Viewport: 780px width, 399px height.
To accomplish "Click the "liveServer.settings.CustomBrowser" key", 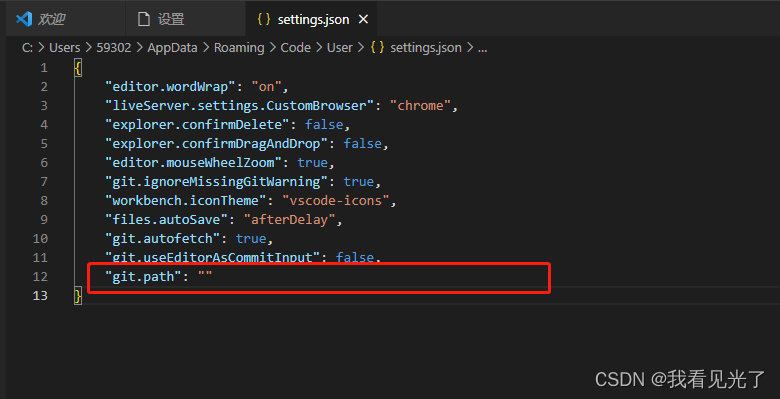I will pos(239,105).
